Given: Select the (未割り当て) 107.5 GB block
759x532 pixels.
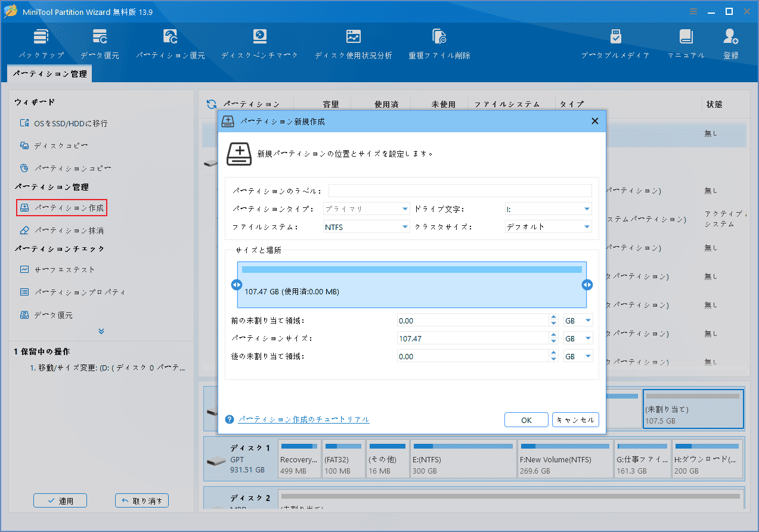Looking at the screenshot, I should pyautogui.click(x=693, y=409).
